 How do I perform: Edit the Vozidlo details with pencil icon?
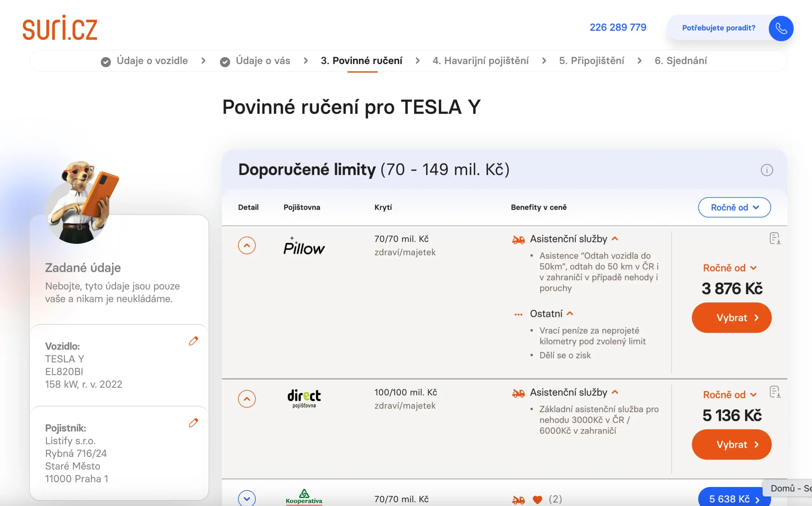(193, 341)
